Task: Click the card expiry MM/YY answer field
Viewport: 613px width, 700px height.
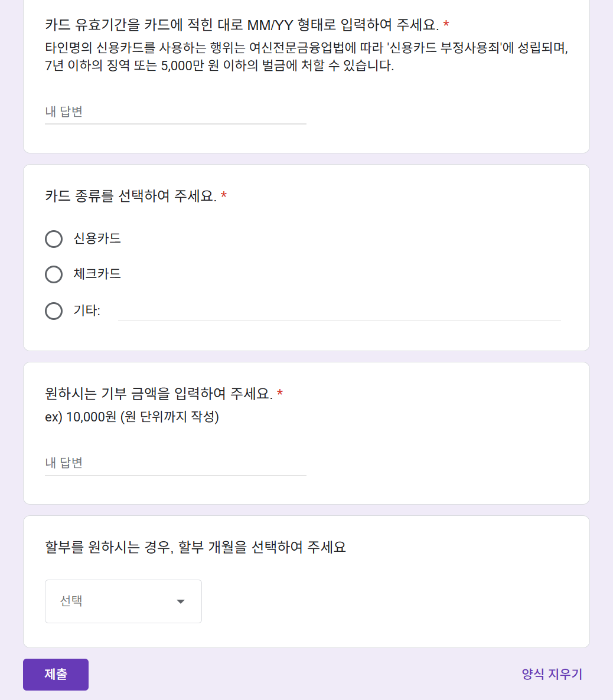Action: pyautogui.click(x=175, y=112)
